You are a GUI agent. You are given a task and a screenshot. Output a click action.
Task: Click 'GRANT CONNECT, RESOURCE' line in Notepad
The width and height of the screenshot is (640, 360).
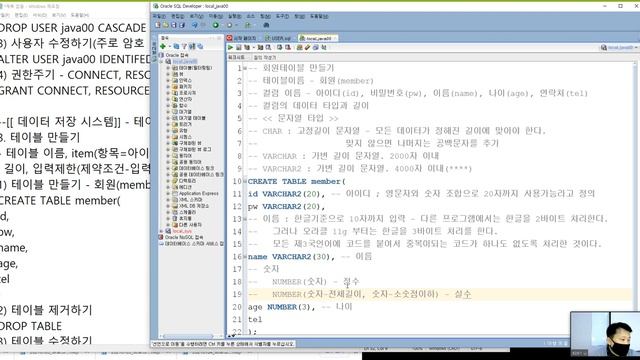[x=75, y=91]
